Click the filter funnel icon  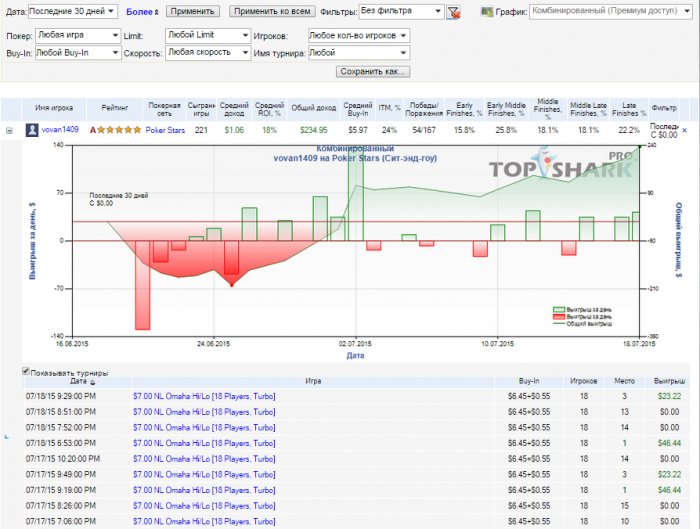[x=453, y=13]
